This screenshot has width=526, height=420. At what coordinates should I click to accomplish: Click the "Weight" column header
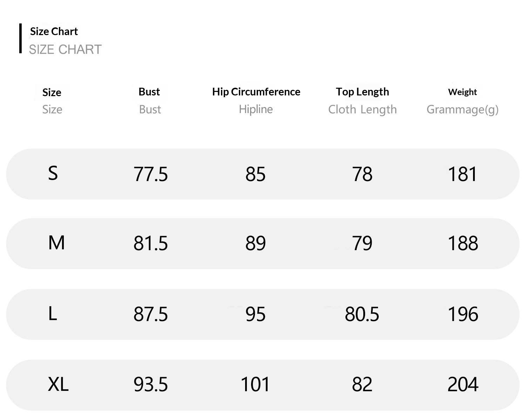[462, 92]
